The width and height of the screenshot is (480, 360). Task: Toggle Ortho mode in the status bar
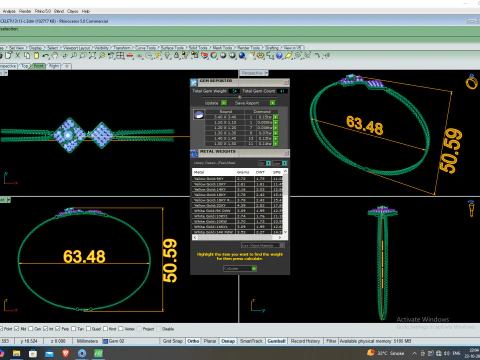coord(193,341)
